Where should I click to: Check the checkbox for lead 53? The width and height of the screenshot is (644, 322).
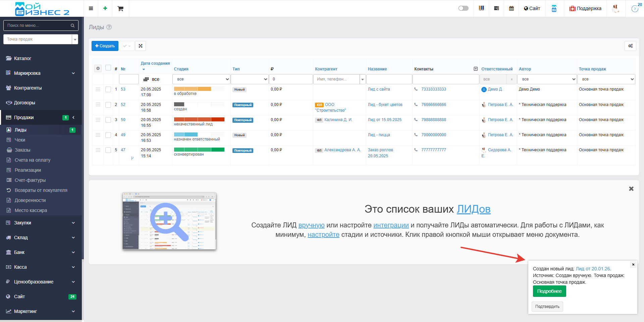pyautogui.click(x=108, y=90)
